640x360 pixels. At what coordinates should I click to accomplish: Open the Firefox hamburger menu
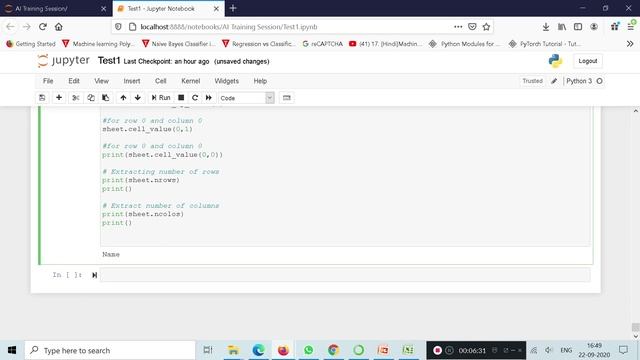click(x=631, y=27)
